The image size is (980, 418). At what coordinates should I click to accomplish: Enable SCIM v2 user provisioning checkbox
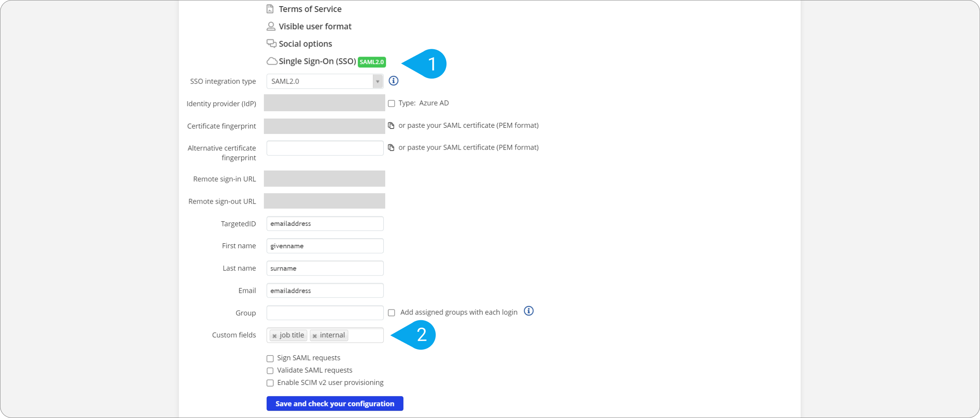click(270, 383)
